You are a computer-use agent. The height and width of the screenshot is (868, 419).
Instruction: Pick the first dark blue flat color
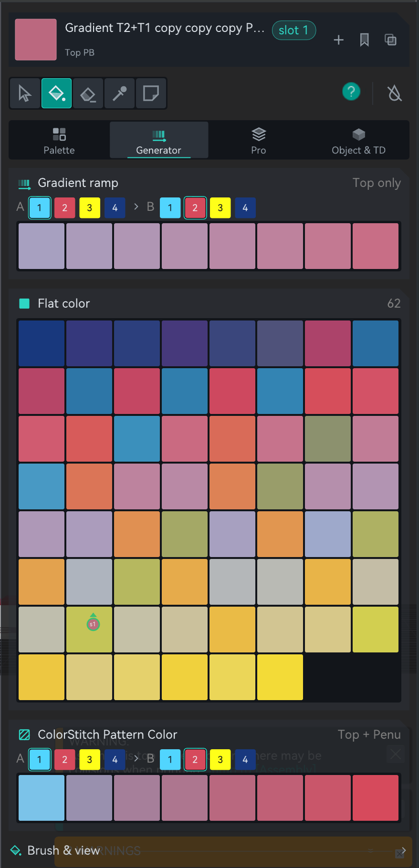click(42, 343)
